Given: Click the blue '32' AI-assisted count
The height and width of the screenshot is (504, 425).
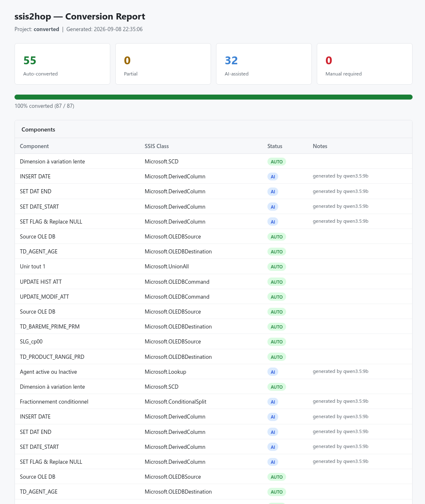Looking at the screenshot, I should coord(231,61).
